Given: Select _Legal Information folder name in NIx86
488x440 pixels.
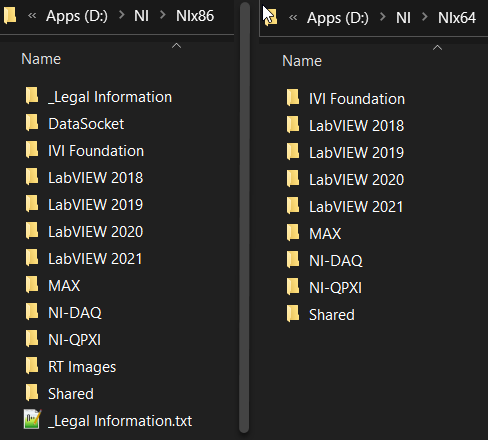Looking at the screenshot, I should (x=110, y=97).
